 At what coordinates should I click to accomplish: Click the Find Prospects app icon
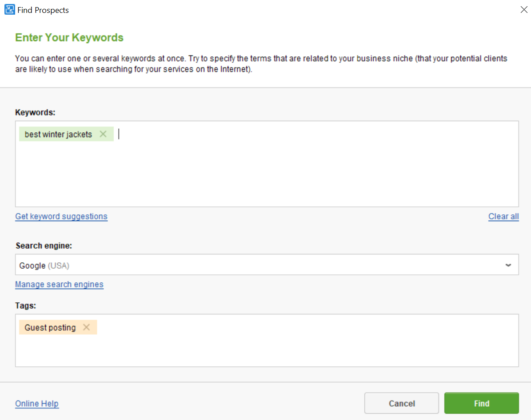pos(9,10)
